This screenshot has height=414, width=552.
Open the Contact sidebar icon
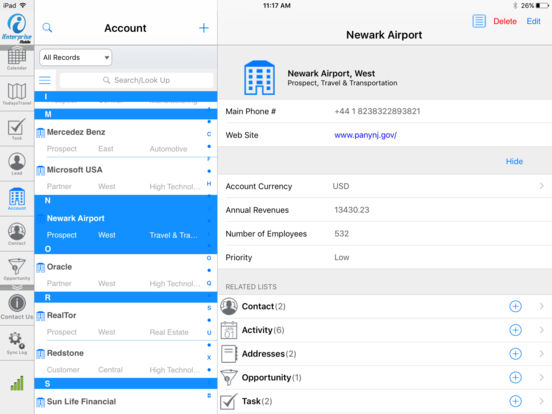(x=17, y=234)
